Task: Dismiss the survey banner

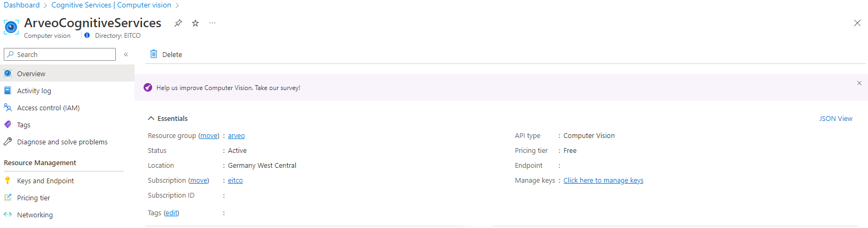Action: tap(859, 83)
